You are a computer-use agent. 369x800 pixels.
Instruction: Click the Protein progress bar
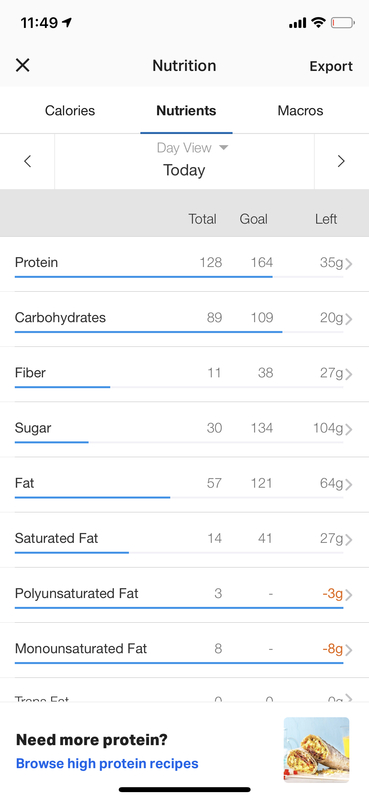pyautogui.click(x=179, y=277)
